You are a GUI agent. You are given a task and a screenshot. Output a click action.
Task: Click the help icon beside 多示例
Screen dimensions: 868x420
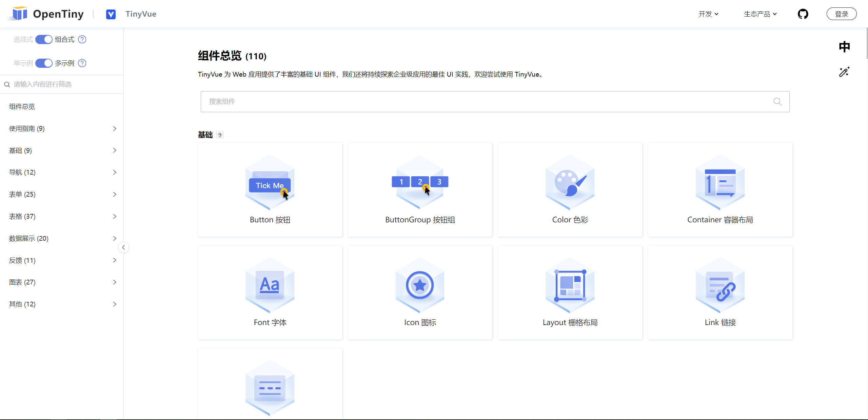point(82,63)
